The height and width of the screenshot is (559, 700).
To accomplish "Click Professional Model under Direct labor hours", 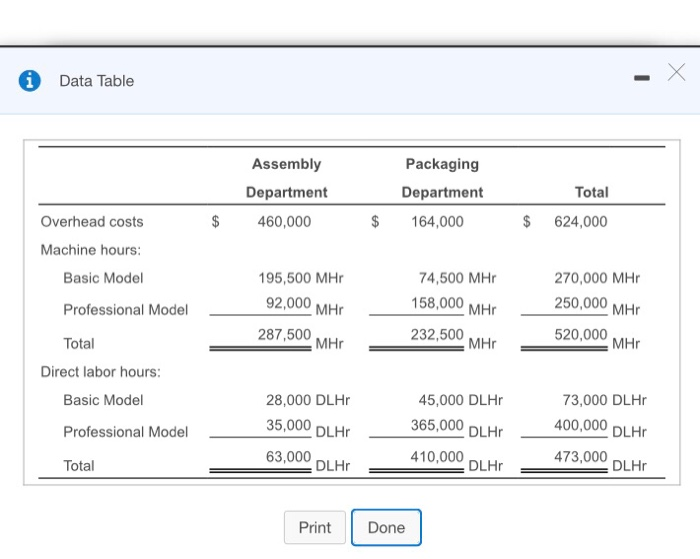I will 125,432.
